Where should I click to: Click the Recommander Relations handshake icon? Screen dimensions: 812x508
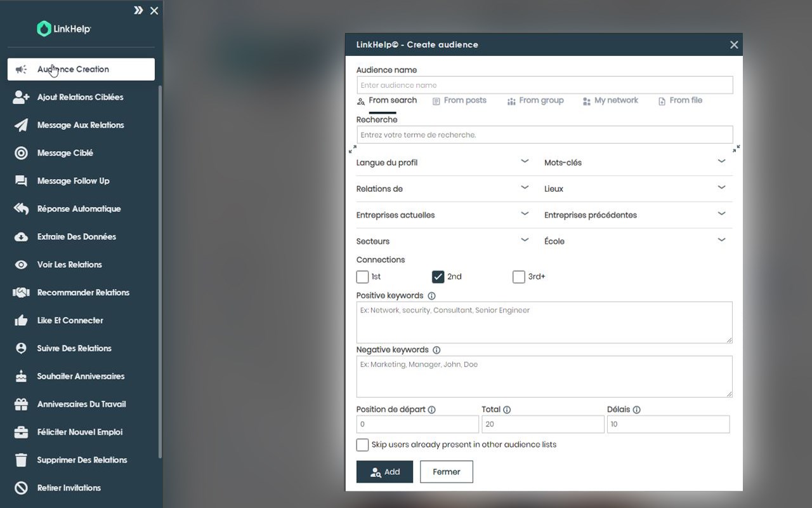pos(22,293)
